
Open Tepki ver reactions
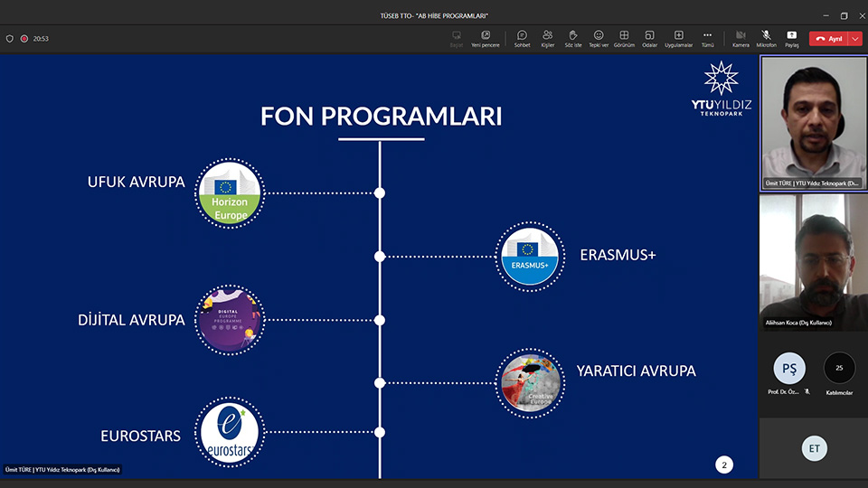[599, 38]
